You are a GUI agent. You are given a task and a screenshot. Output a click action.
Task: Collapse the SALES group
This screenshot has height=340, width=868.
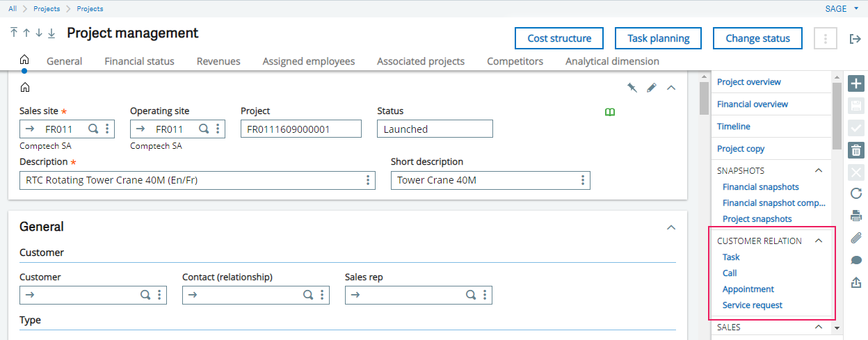coord(819,327)
